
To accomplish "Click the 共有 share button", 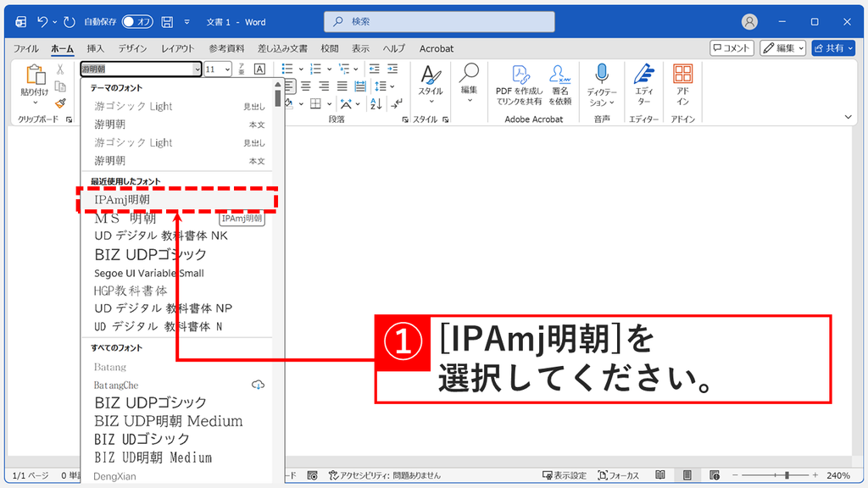I will pyautogui.click(x=834, y=48).
